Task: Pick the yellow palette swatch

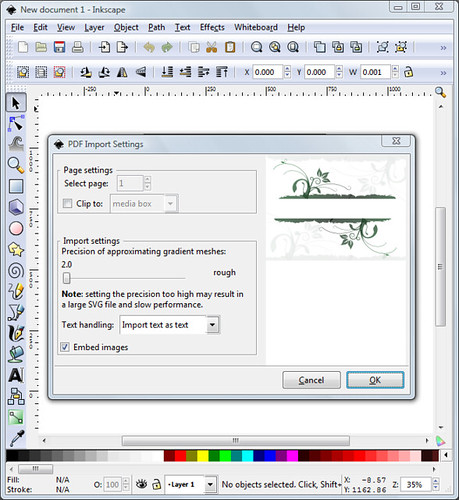Action: [203, 455]
